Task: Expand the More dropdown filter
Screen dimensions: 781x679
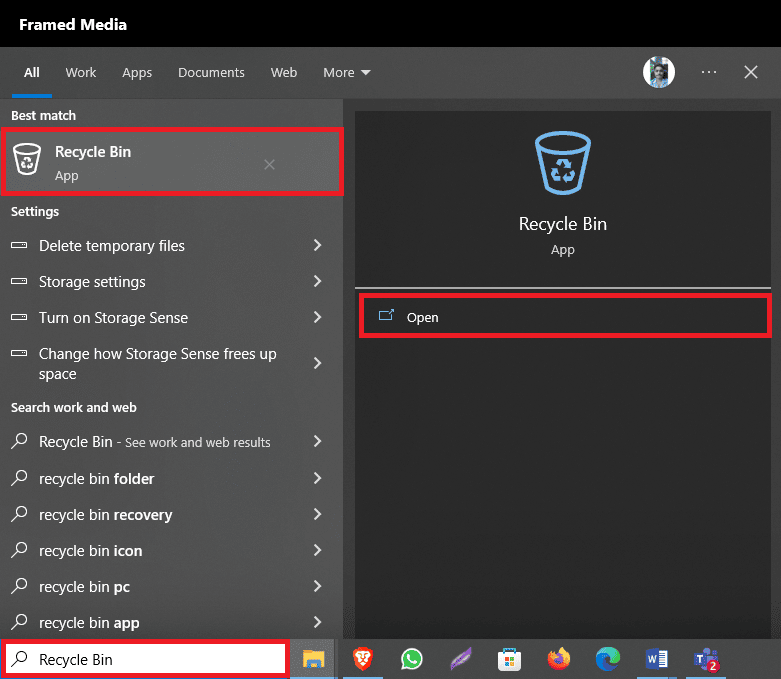Action: (x=347, y=73)
